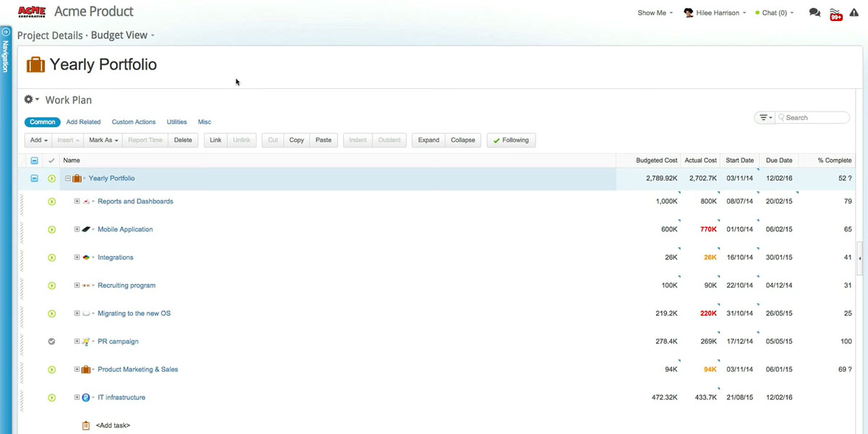Open the Work Plan gear settings icon
The image size is (868, 434).
(x=31, y=100)
